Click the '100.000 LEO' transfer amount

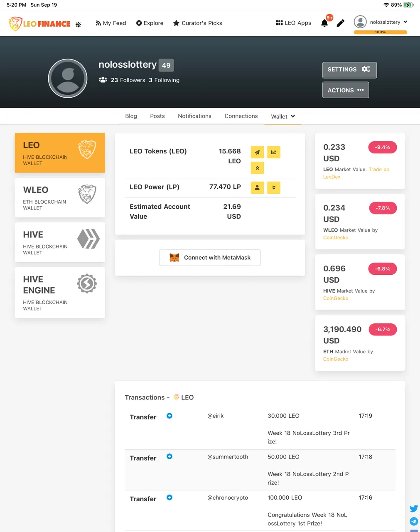285,498
